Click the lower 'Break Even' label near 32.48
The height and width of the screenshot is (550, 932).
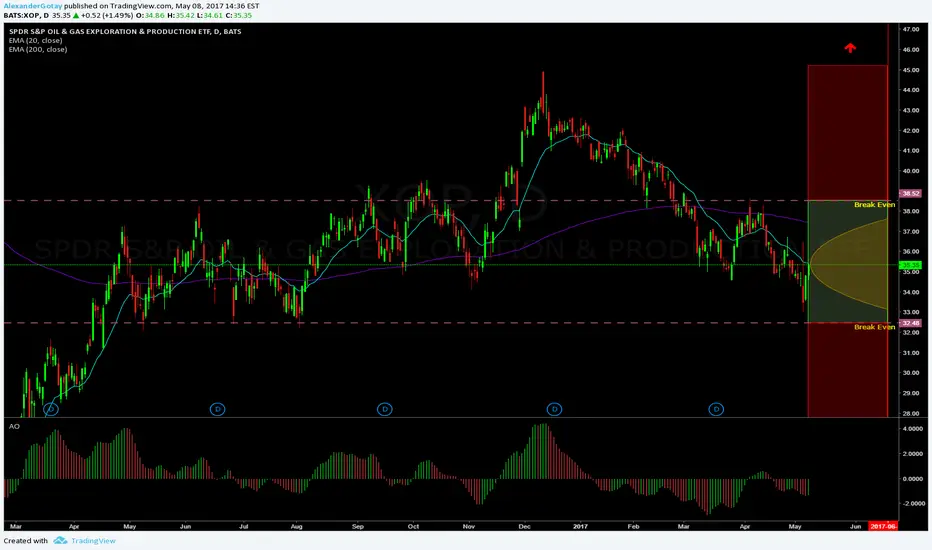874,327
